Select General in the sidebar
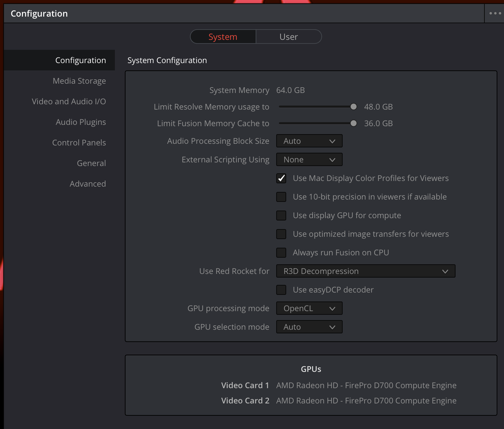 [91, 163]
